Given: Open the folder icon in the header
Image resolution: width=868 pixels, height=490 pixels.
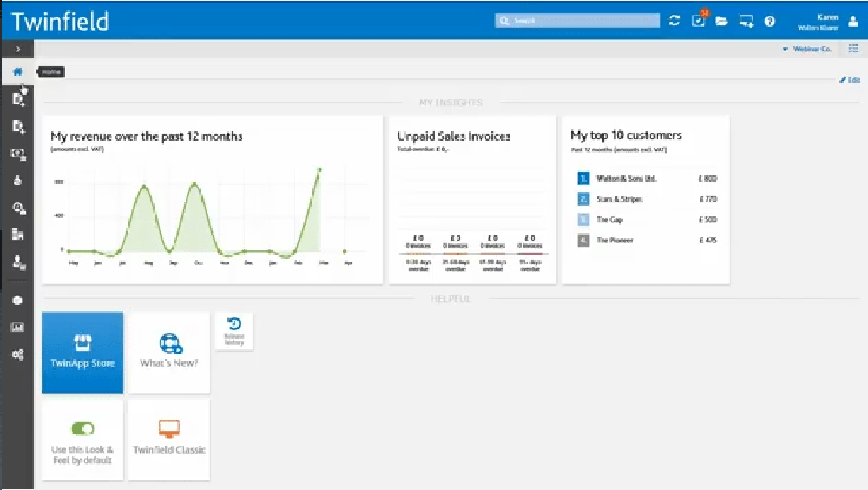Looking at the screenshot, I should pos(721,21).
